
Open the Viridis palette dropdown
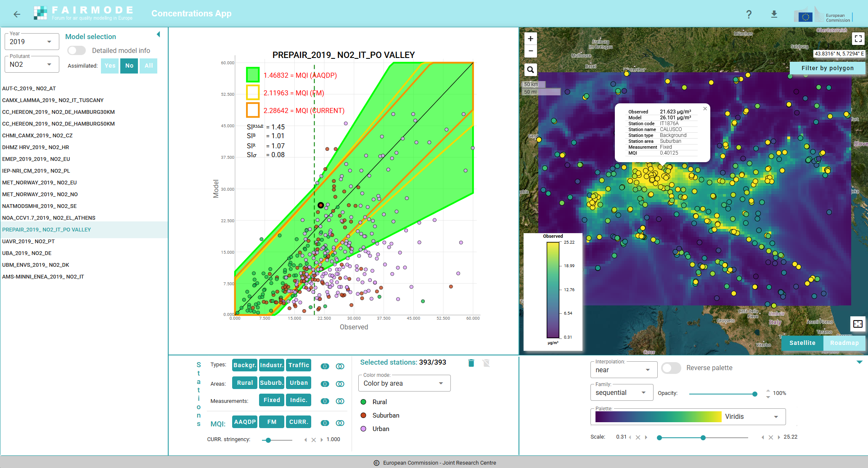(688, 416)
